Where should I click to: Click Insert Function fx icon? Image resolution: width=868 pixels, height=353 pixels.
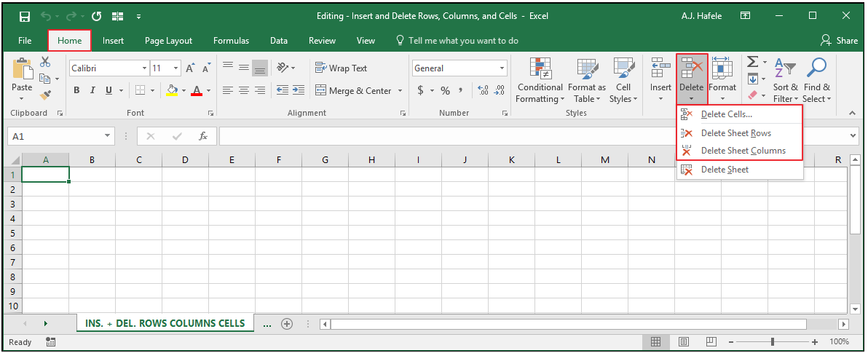(x=203, y=136)
